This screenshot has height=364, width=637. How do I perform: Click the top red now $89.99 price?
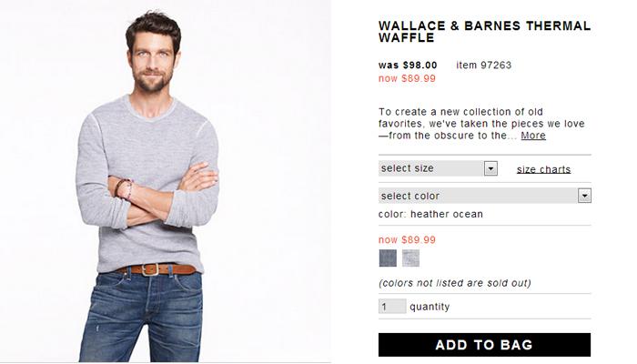407,78
